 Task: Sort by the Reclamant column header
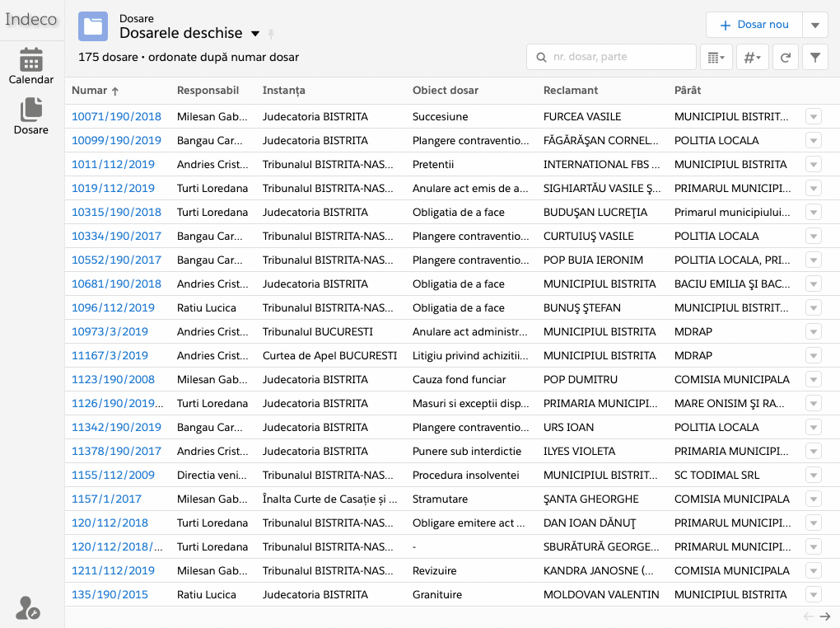[x=571, y=91]
